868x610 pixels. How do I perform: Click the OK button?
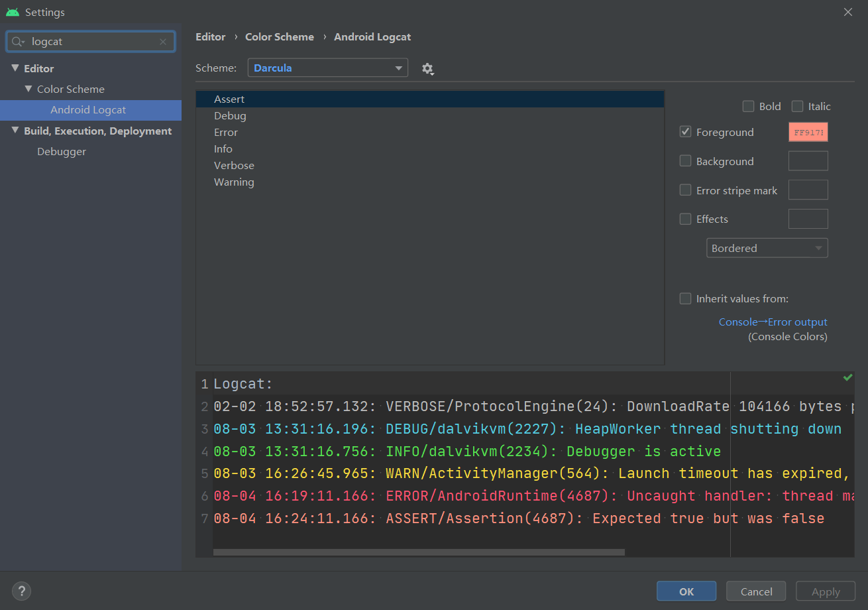click(x=686, y=591)
